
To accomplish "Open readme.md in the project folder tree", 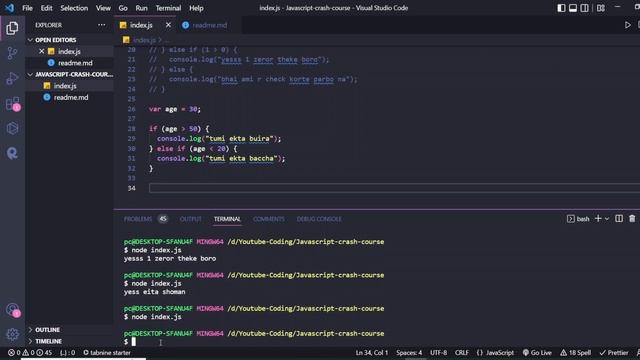I will pyautogui.click(x=71, y=97).
